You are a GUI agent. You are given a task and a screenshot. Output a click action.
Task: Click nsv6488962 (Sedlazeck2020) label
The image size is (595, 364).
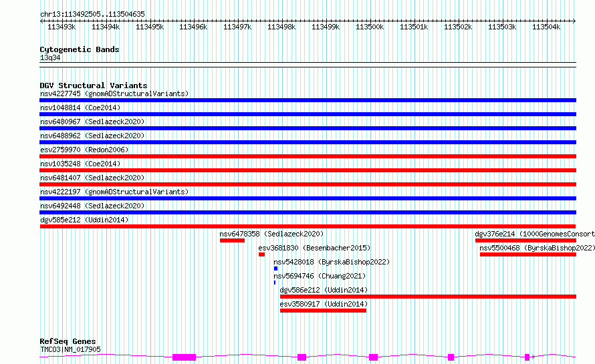[92, 136]
